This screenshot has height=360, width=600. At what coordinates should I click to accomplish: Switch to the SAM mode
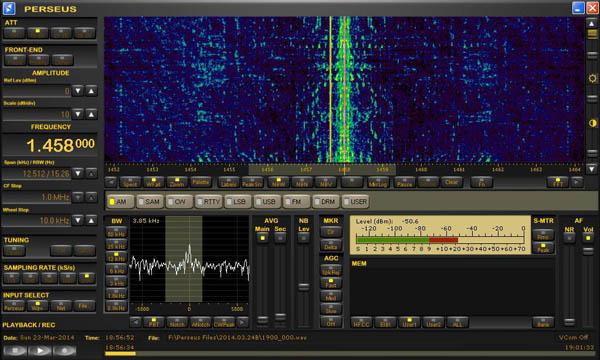pos(151,202)
